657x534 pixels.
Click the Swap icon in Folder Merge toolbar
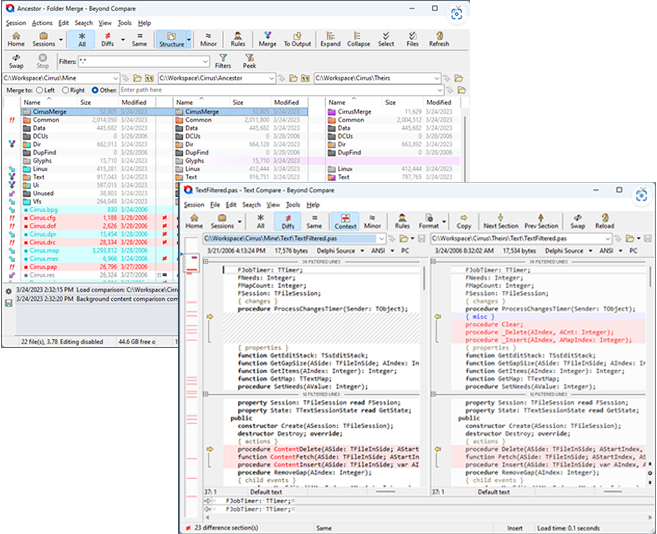[16, 61]
